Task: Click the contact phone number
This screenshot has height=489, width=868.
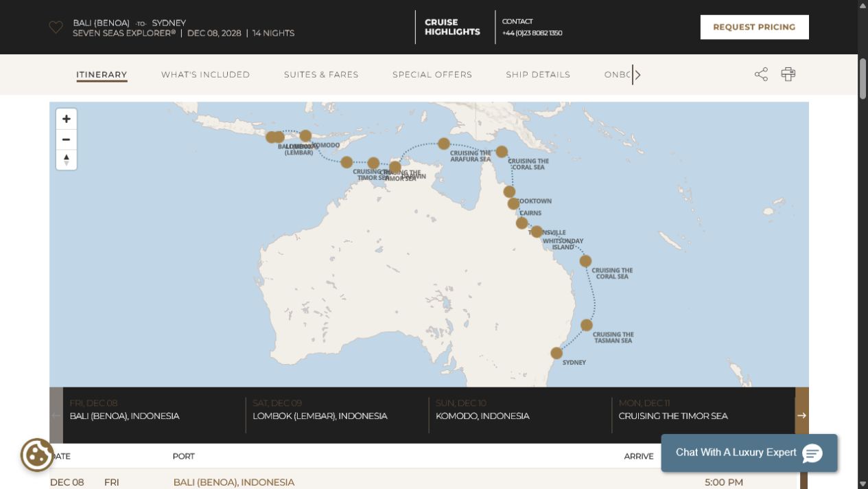Action: pos(532,33)
